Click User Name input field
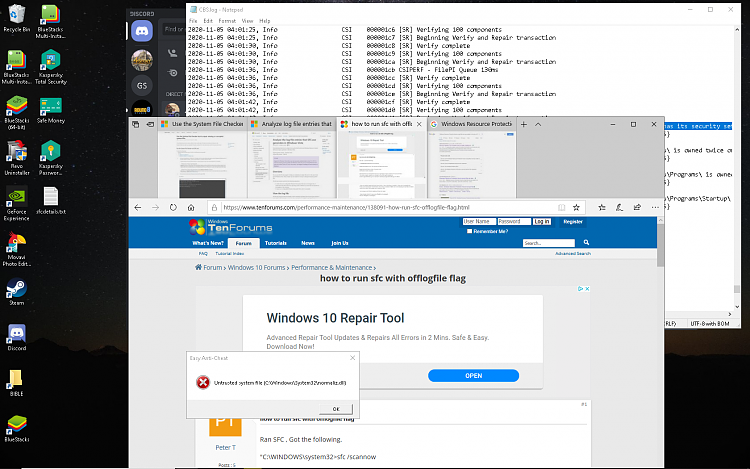Image resolution: width=750 pixels, height=469 pixels. (x=479, y=222)
